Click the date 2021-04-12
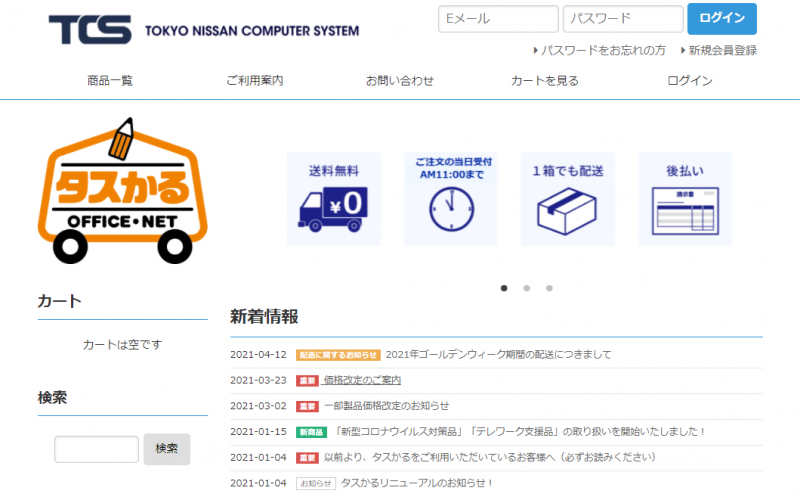 [258, 355]
